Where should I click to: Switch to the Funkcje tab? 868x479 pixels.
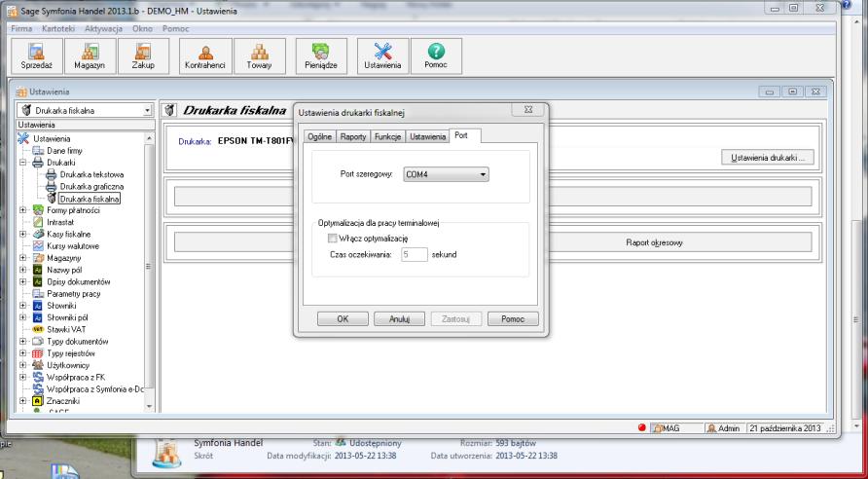pyautogui.click(x=387, y=136)
